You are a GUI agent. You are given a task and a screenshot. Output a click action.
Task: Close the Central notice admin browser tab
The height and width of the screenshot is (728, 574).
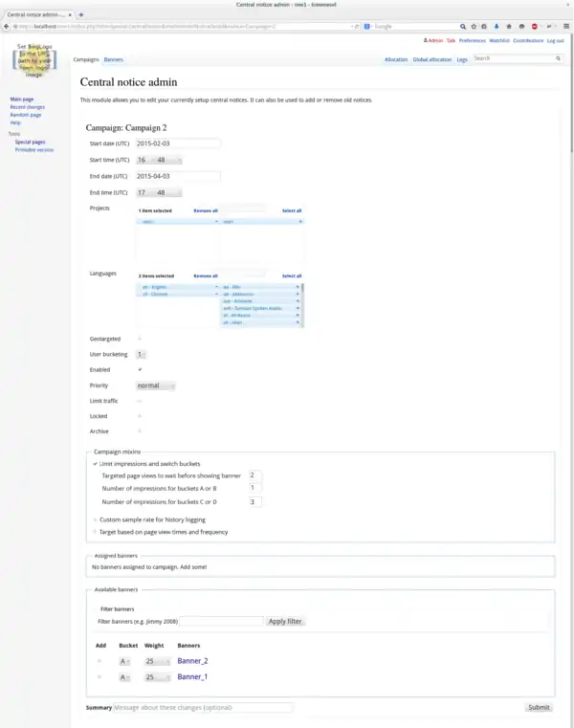coord(70,15)
